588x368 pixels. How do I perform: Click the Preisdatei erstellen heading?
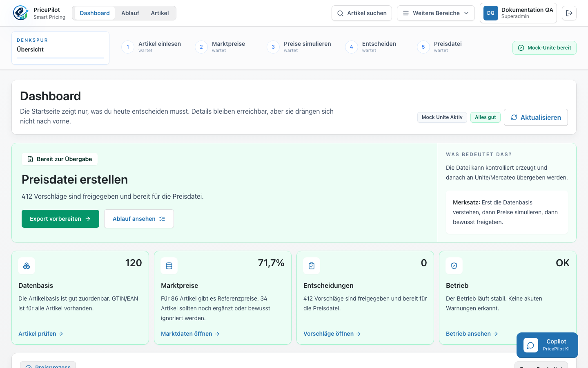[x=75, y=180]
